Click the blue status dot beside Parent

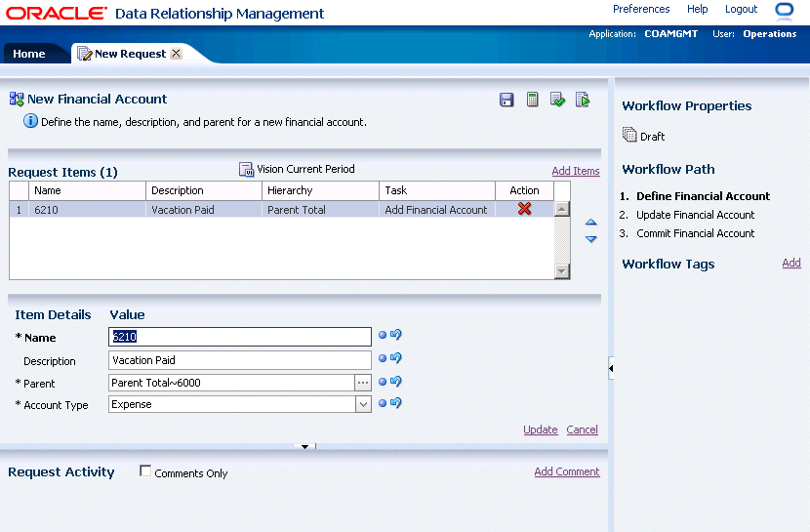[383, 382]
